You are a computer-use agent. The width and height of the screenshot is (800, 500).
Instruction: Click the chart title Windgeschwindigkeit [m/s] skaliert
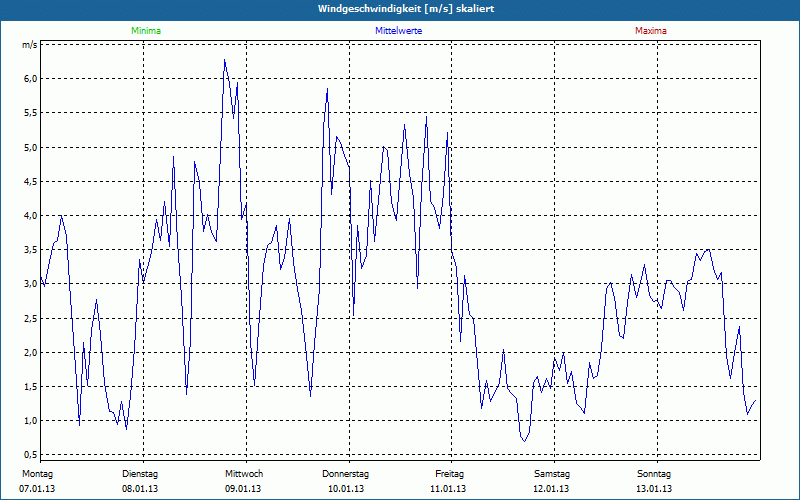[406, 9]
